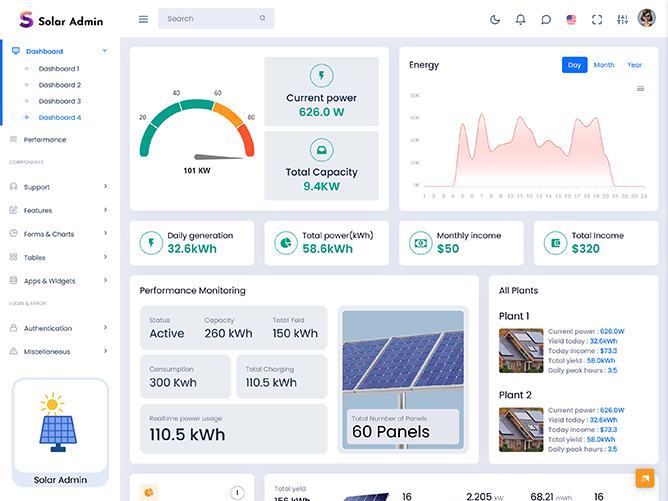Select the Day view button
The image size is (668, 501).
point(574,65)
